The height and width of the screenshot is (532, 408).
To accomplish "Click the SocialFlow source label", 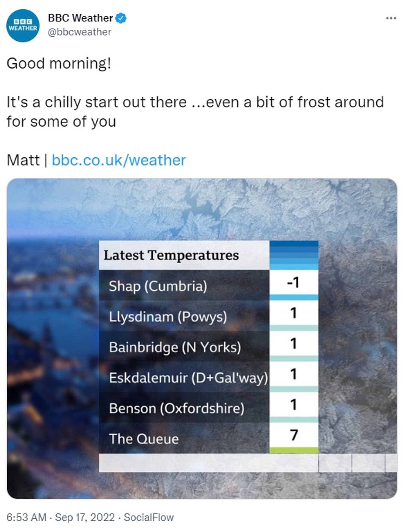I will click(149, 517).
